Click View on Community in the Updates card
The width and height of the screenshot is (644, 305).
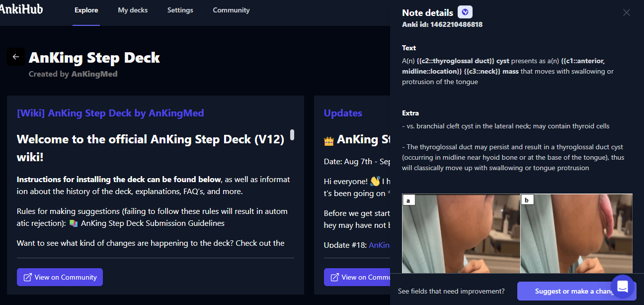point(358,277)
